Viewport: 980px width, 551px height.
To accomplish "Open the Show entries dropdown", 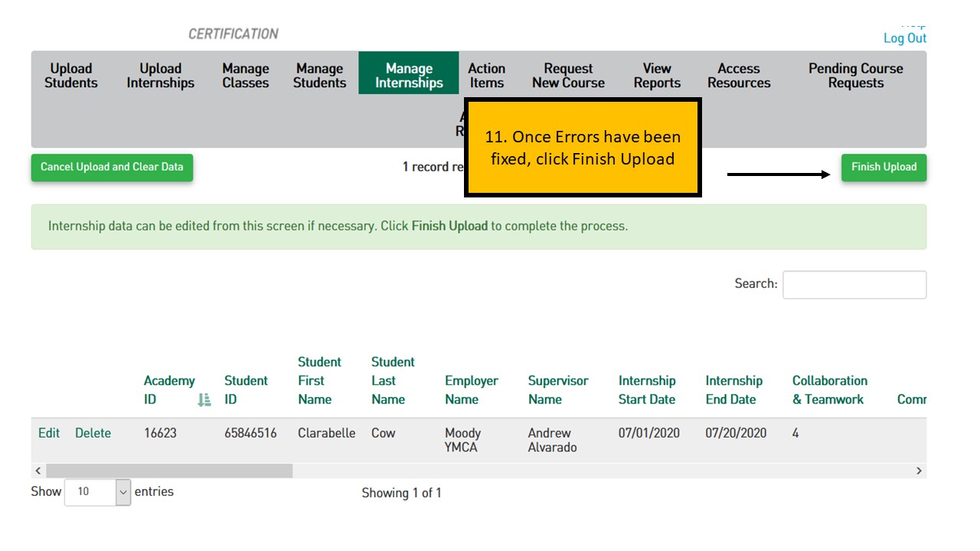I will coord(98,492).
